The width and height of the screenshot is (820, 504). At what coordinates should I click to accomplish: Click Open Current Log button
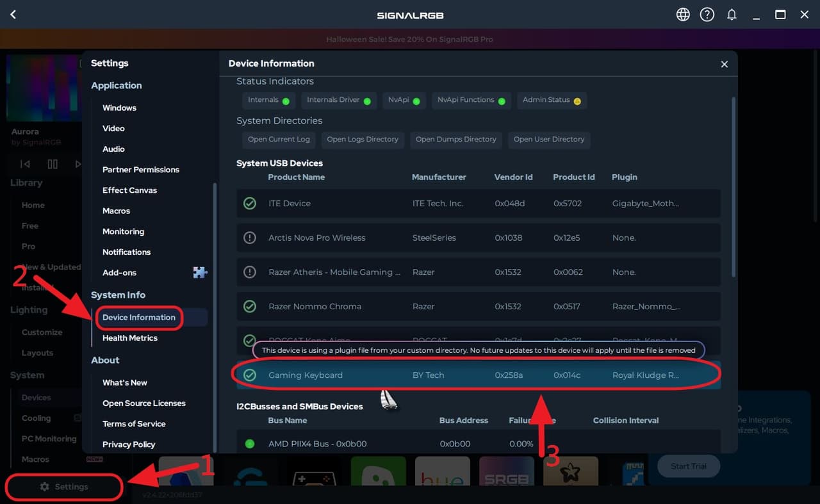279,140
